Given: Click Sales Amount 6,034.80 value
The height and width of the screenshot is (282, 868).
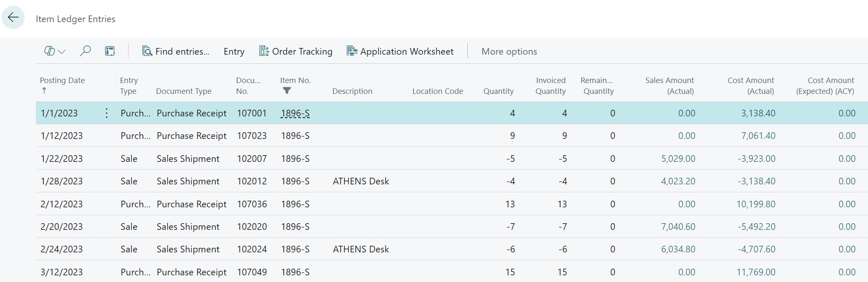Looking at the screenshot, I should coord(678,249).
